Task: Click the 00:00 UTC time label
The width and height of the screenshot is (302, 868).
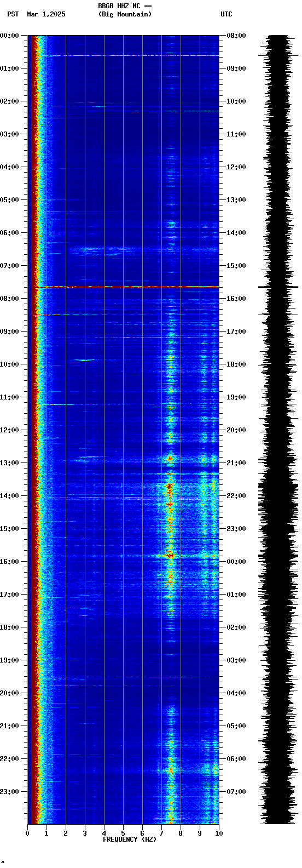Action: [x=236, y=562]
